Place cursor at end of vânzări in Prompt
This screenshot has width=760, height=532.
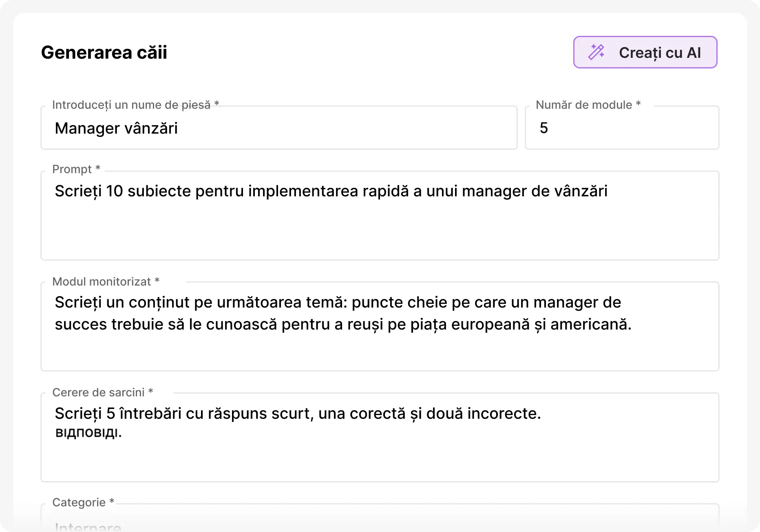click(x=608, y=191)
